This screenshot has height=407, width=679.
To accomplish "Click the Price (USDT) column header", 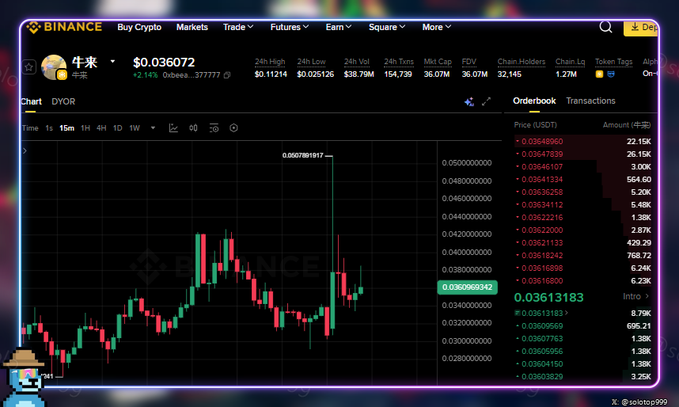I will [x=535, y=125].
